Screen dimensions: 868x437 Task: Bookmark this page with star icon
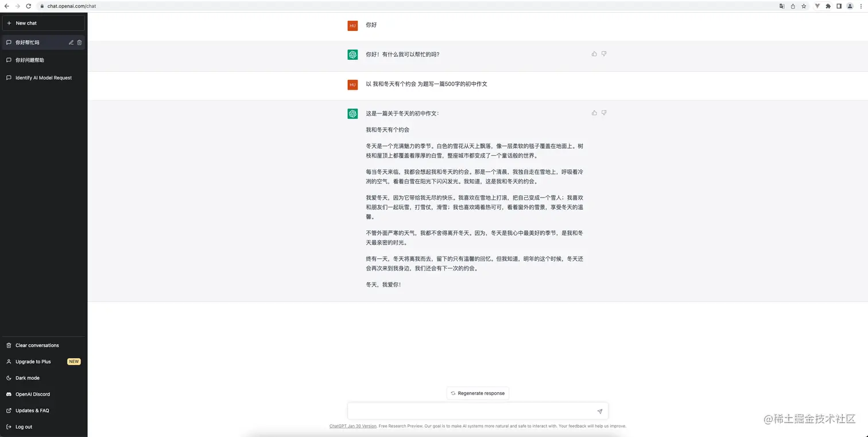coord(804,6)
